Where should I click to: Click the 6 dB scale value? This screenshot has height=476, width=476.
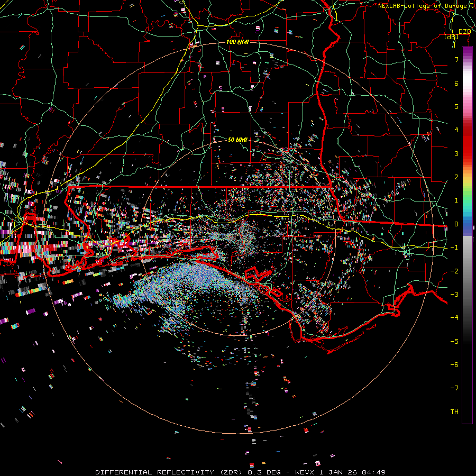(456, 83)
